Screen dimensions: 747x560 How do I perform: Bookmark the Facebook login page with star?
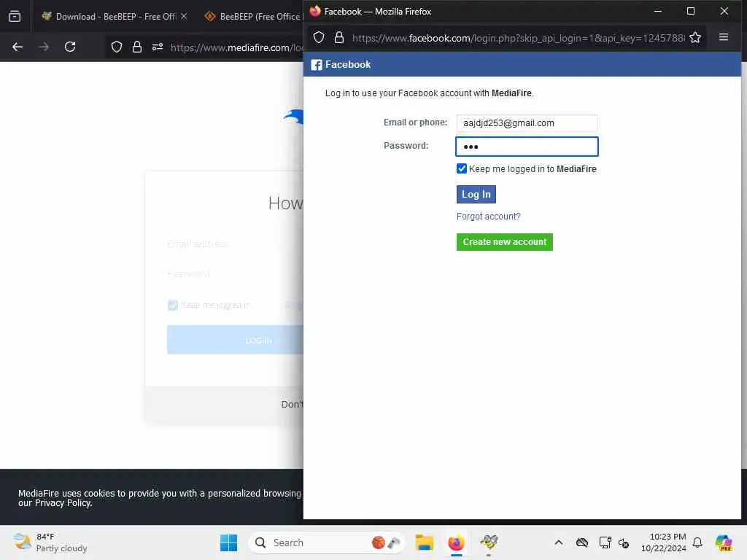695,38
